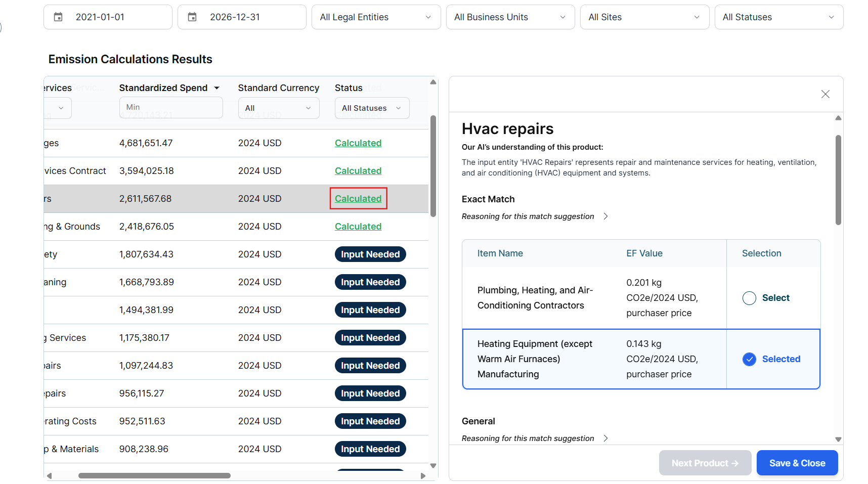The width and height of the screenshot is (868, 484).
Task: Open the All Sites dropdown
Action: tap(644, 17)
